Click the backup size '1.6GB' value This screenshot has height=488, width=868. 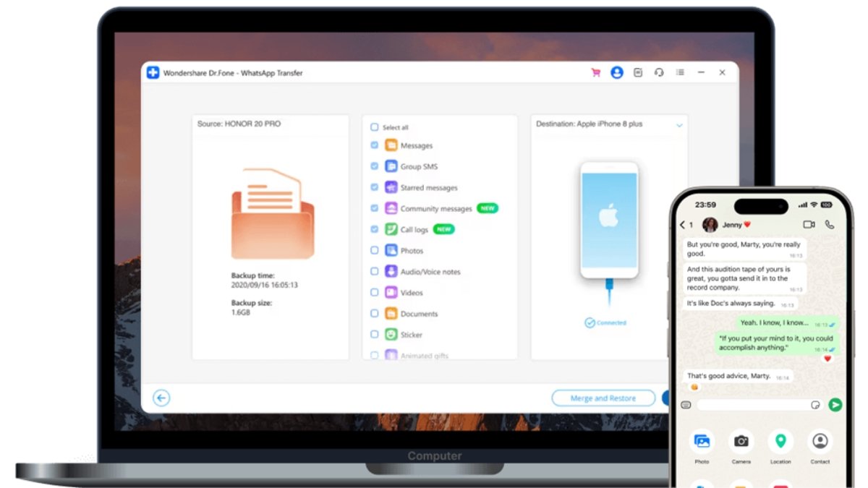click(x=240, y=312)
